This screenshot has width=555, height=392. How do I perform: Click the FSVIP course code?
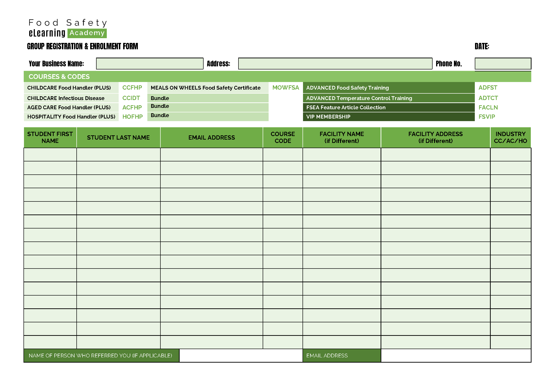pyautogui.click(x=487, y=117)
